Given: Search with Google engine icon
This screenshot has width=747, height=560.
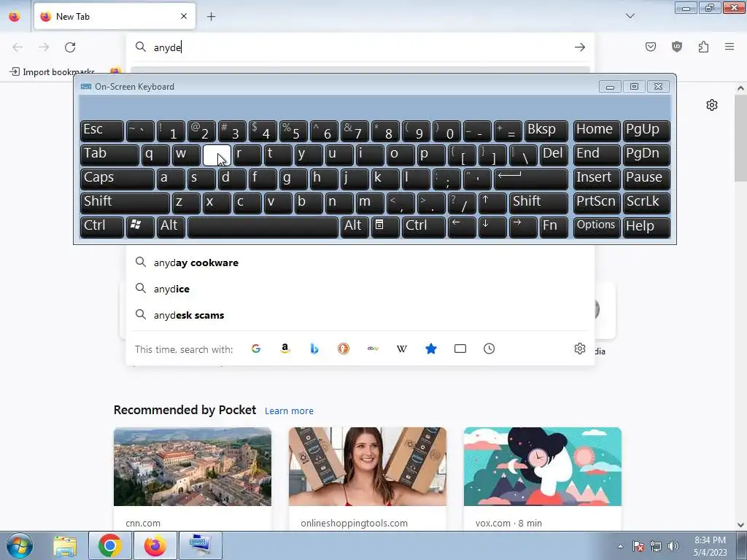Looking at the screenshot, I should click(x=256, y=349).
